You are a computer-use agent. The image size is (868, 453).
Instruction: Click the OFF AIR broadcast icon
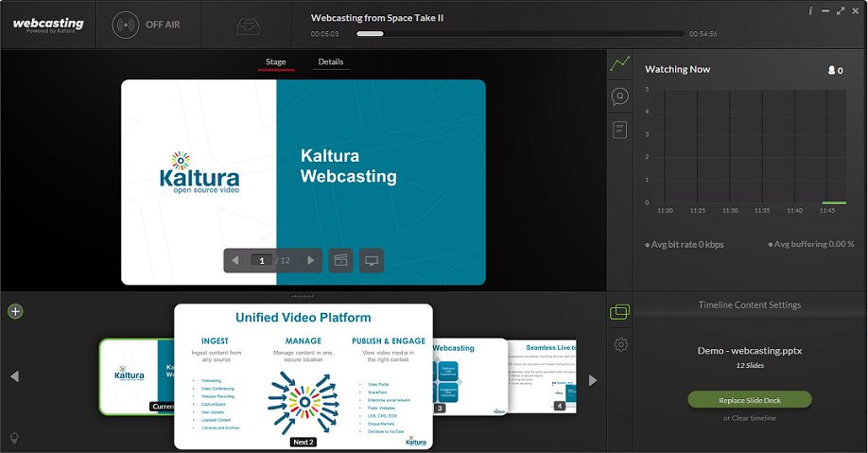(x=125, y=25)
